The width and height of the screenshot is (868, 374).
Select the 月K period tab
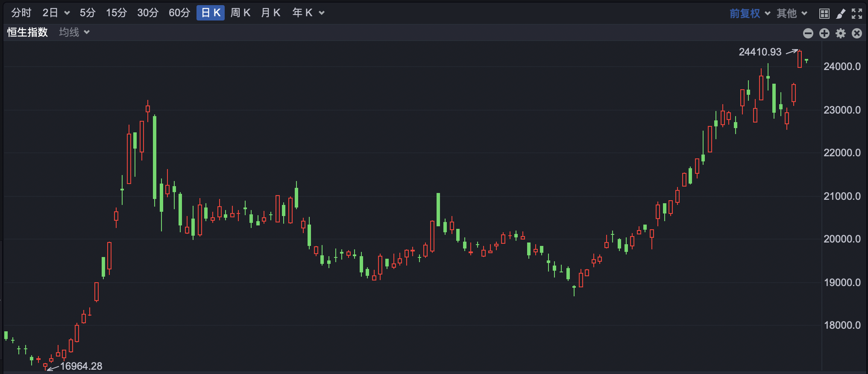click(x=271, y=13)
